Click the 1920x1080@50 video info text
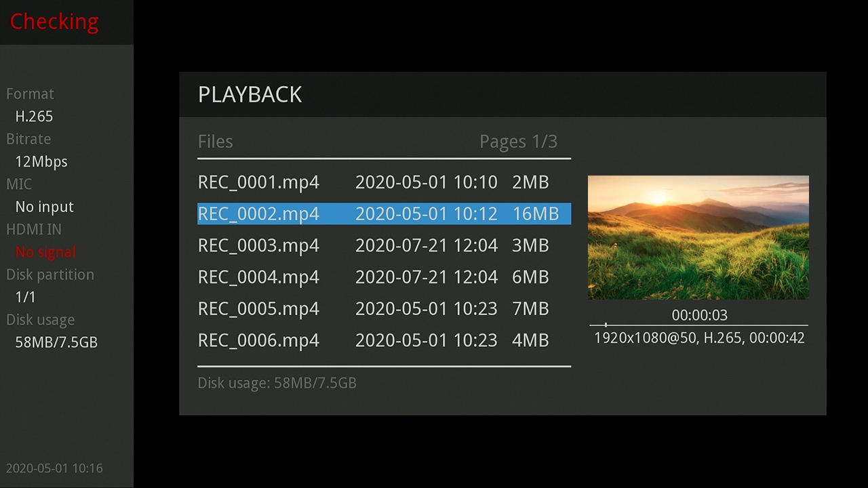Viewport: 868px width, 488px height. (x=699, y=338)
